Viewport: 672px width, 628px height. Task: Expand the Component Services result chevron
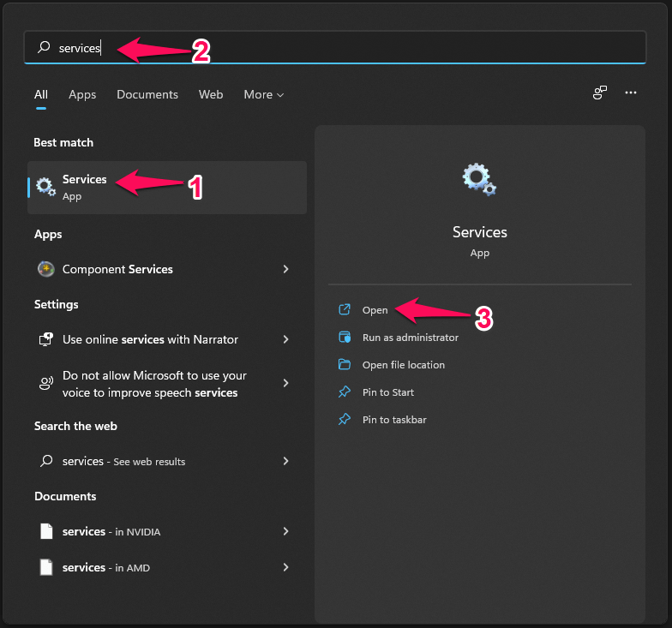tap(285, 269)
